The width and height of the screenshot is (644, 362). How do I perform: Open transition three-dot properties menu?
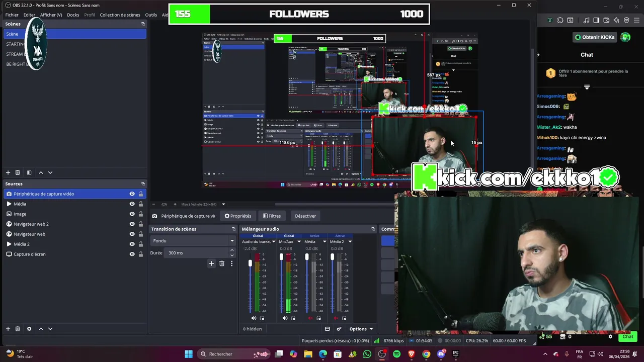231,263
